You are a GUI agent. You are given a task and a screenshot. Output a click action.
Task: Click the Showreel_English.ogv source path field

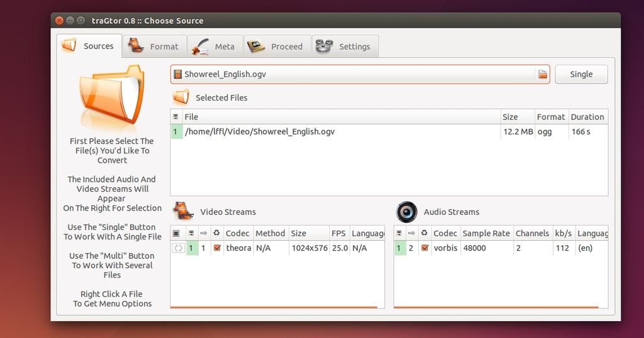pos(352,74)
